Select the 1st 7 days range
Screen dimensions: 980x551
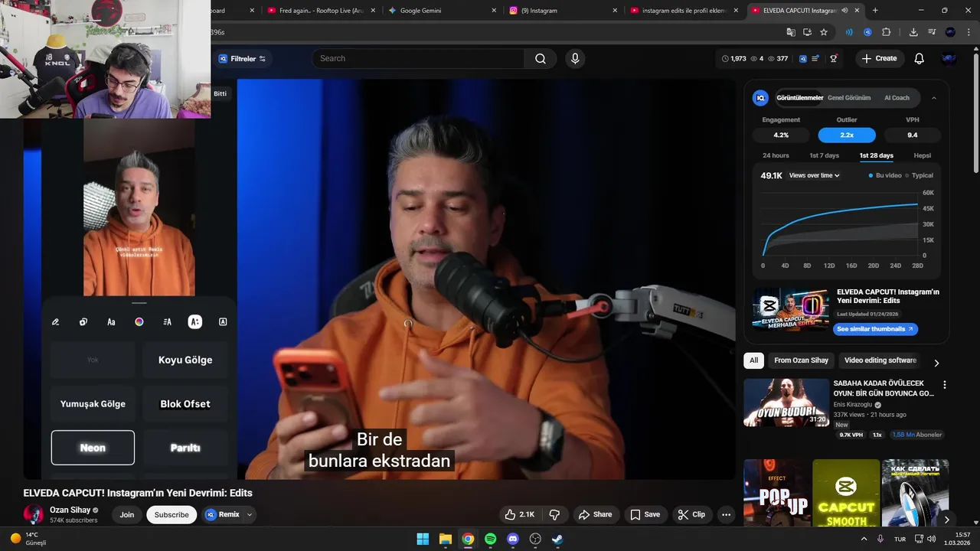(x=825, y=155)
